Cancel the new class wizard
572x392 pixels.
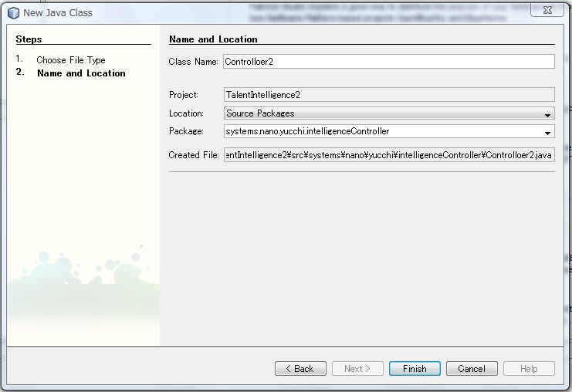point(472,369)
